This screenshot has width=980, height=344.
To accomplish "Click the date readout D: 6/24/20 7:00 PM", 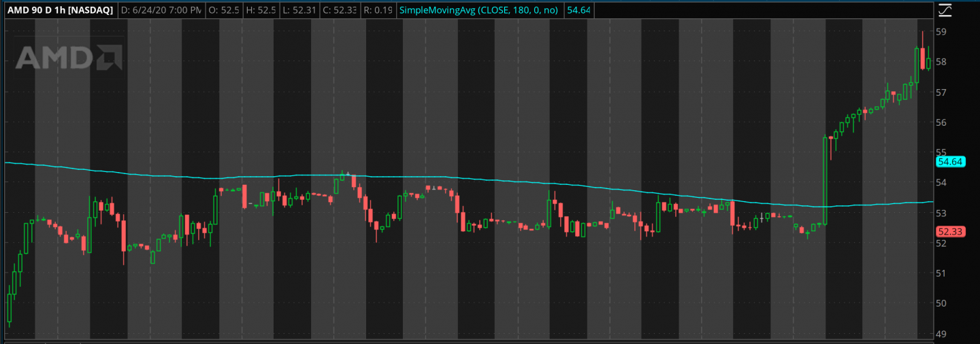I will [161, 10].
